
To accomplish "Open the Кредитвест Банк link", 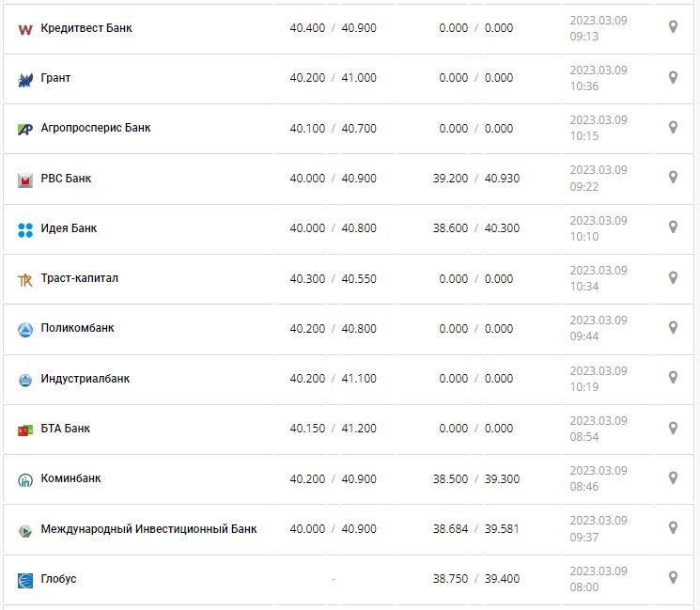I will tap(86, 28).
